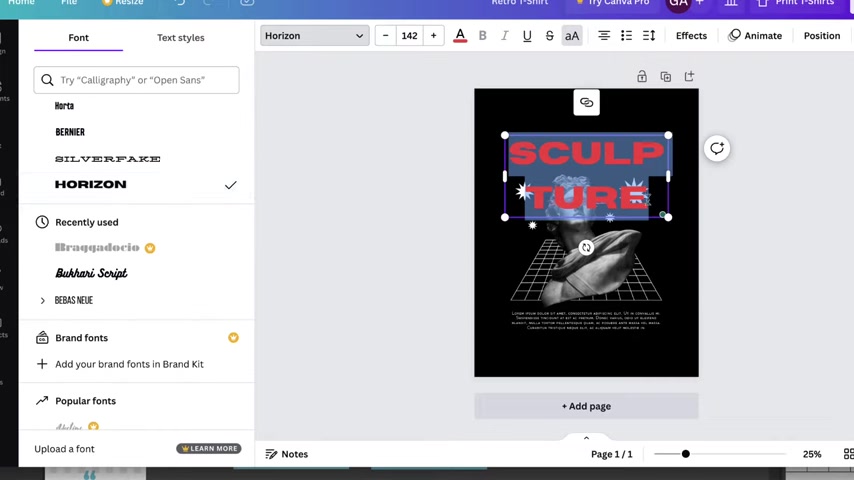Open the Animate options
The image size is (854, 480).
point(755,36)
